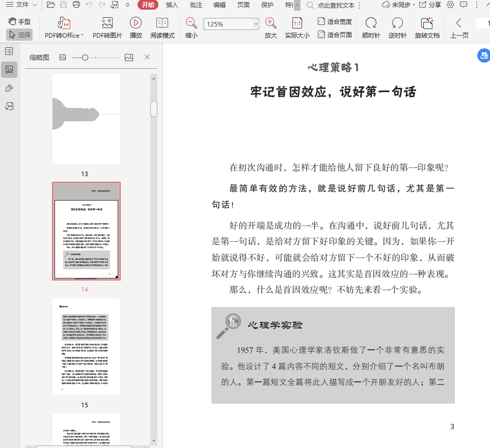Image resolution: width=490 pixels, height=448 pixels.
Task: Open the bookmark outline sidebar icon
Action: pos(9,51)
